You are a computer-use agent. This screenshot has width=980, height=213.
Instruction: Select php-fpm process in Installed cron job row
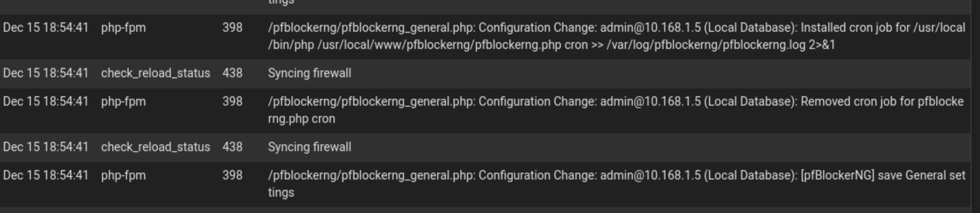pos(123,28)
